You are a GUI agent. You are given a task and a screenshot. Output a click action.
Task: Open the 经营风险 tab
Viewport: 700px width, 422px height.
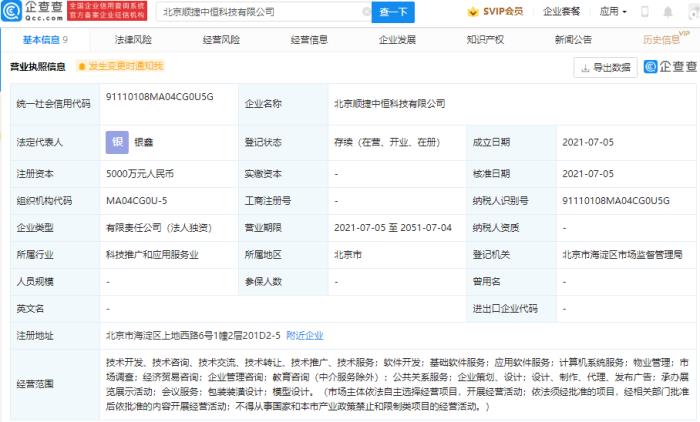click(x=221, y=40)
